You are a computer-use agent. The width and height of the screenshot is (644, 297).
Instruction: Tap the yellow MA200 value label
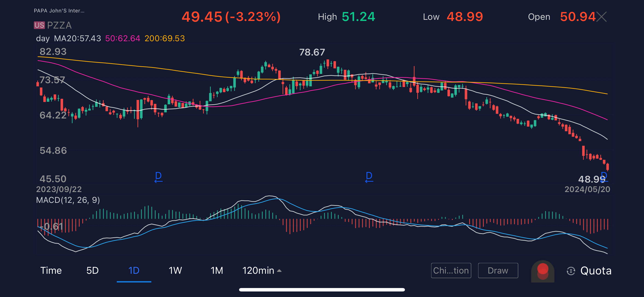[x=164, y=38]
